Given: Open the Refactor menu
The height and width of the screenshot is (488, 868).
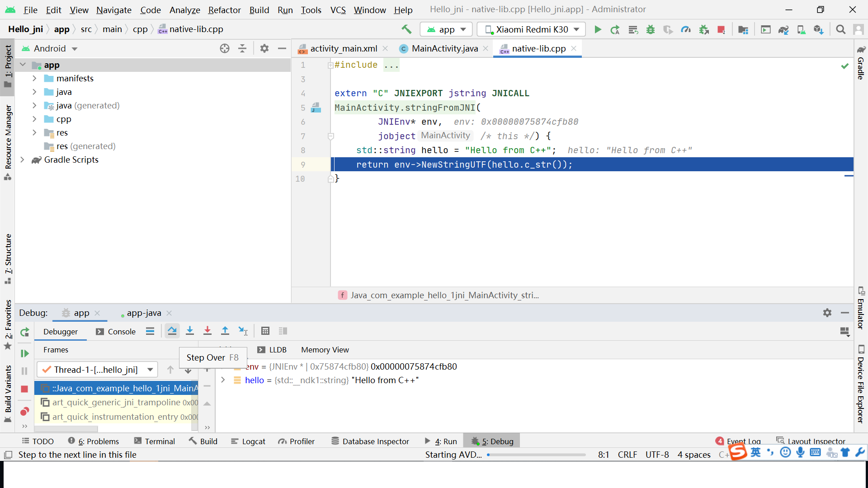Looking at the screenshot, I should point(224,10).
